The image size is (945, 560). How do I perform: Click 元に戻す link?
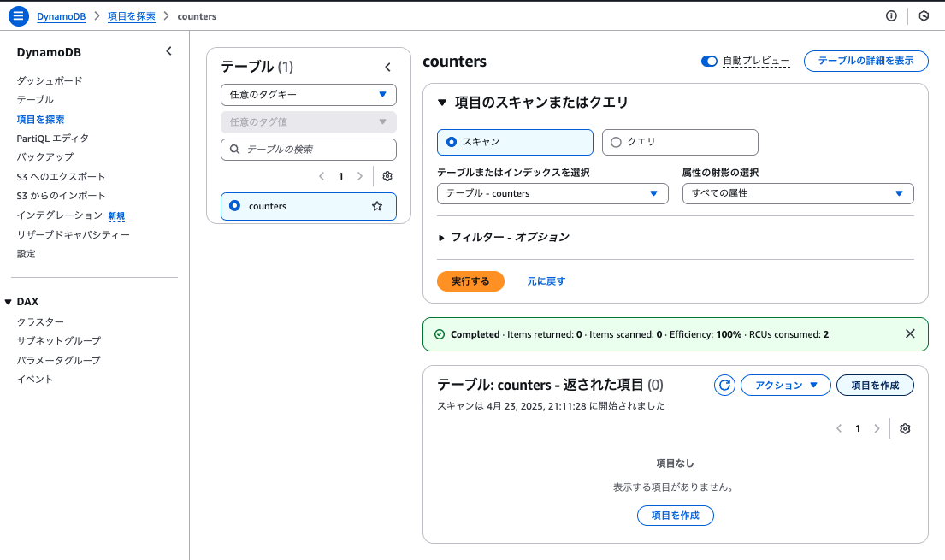coord(546,281)
